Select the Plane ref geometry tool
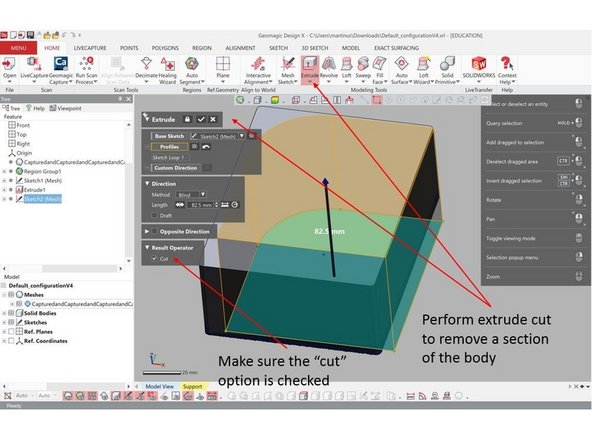 pos(223,63)
